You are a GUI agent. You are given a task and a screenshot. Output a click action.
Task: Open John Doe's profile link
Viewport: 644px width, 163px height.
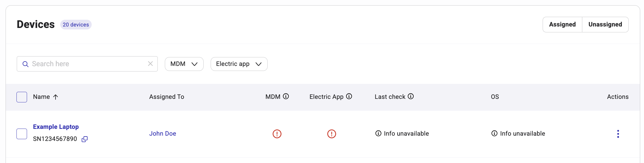point(163,134)
